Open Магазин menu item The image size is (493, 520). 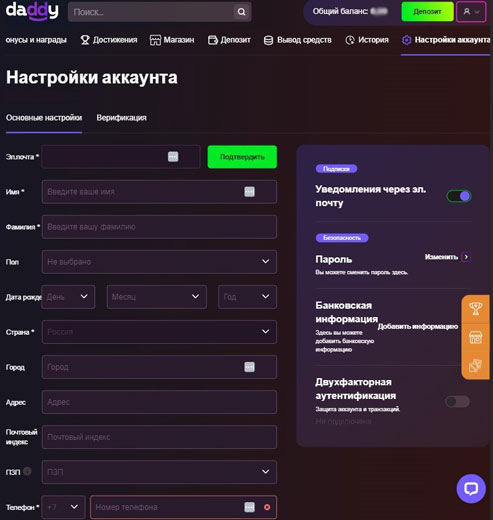(x=172, y=40)
